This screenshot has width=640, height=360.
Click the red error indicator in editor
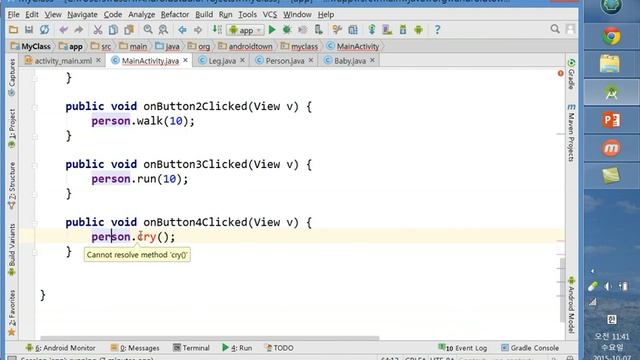tap(560, 73)
